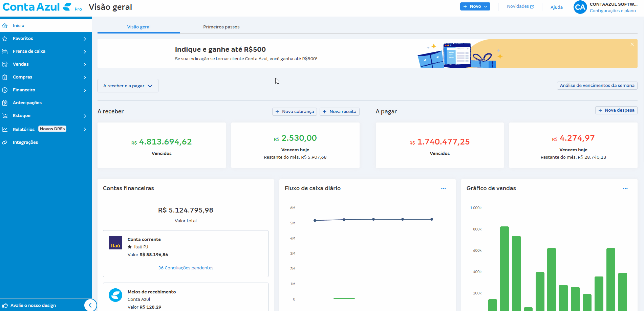Click Análise de vencimentos da semana button
Image resolution: width=644 pixels, height=311 pixels.
tap(597, 86)
